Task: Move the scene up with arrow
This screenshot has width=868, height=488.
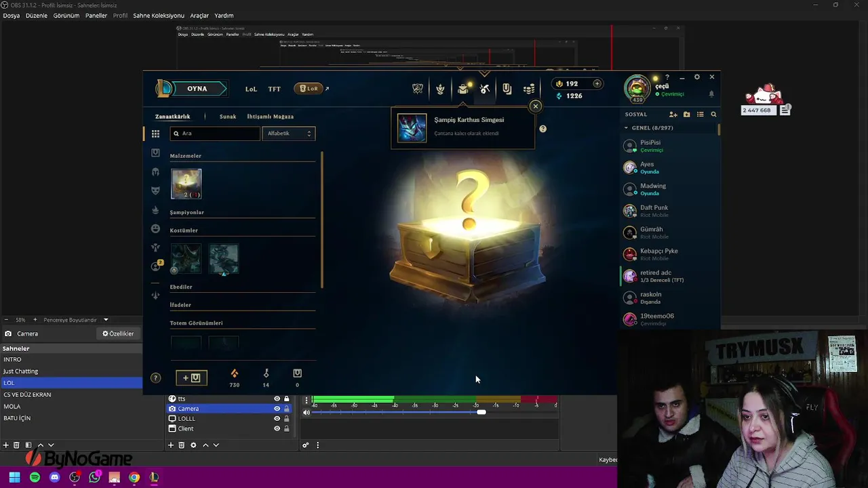Action: point(40,445)
